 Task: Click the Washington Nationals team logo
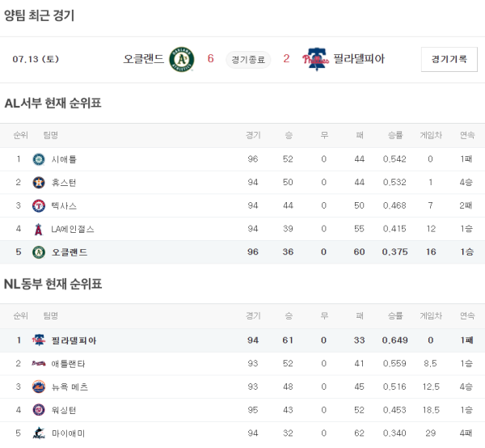[38, 411]
